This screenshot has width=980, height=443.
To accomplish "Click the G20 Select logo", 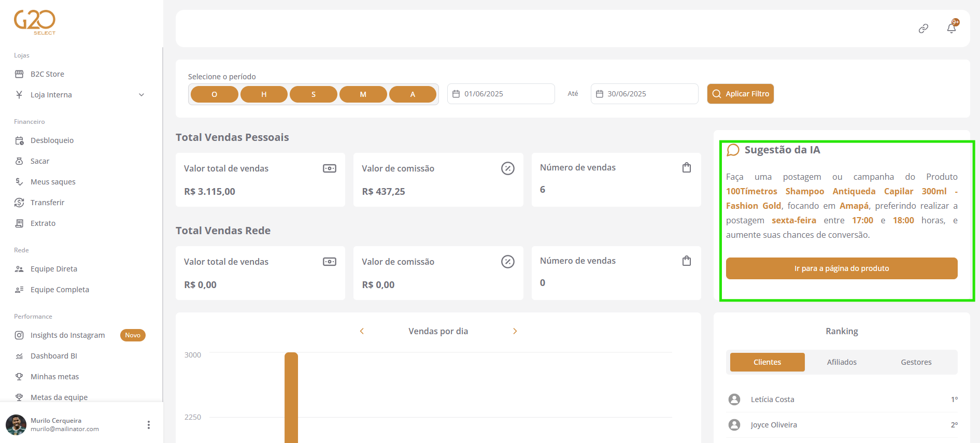I will 35,22.
